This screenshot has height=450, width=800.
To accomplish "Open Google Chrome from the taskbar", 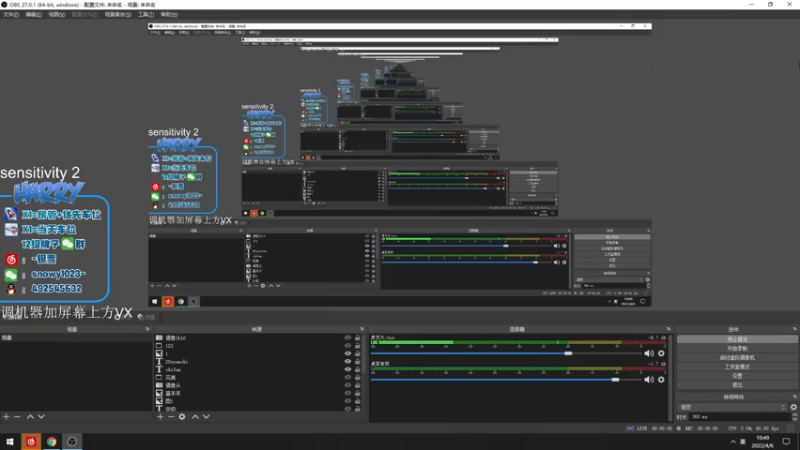I will click(x=52, y=441).
